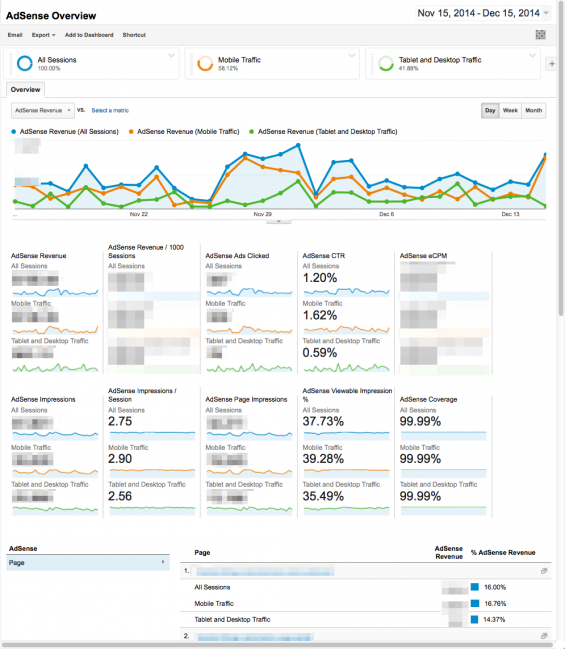Click the Mobile Traffic orange circle icon

pos(205,63)
